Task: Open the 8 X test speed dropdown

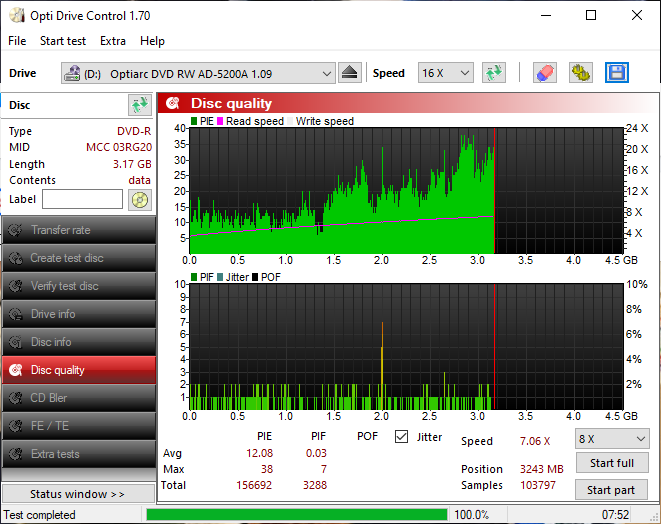Action: click(x=612, y=439)
